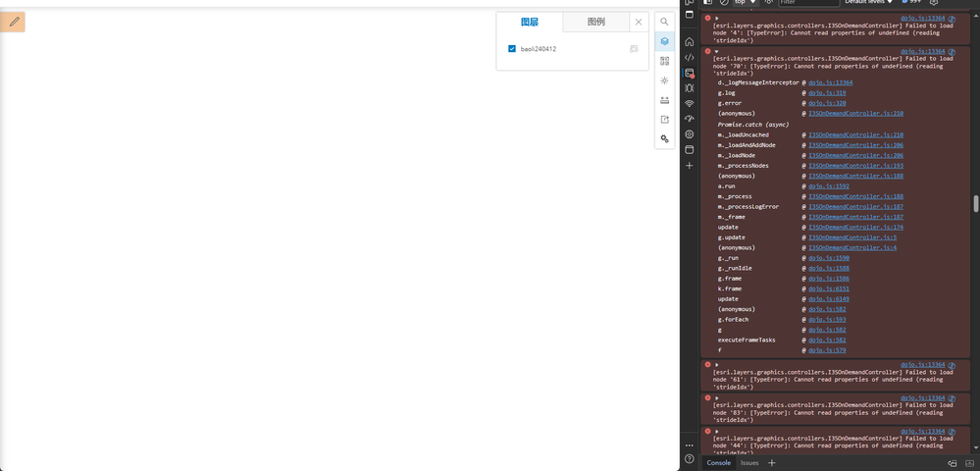This screenshot has width=980, height=471.
Task: Open the Default levels dropdown
Action: pyautogui.click(x=868, y=3)
